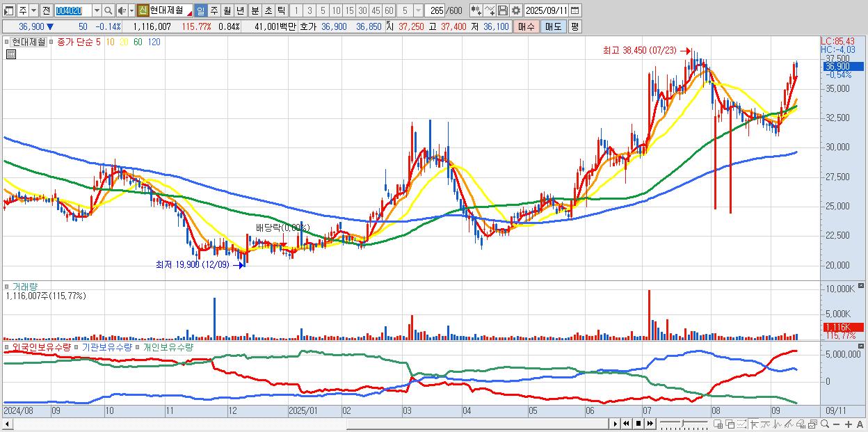Adjust the chart scroll slider handle
Image resolution: width=868 pixels, height=432 pixels.
point(682,423)
